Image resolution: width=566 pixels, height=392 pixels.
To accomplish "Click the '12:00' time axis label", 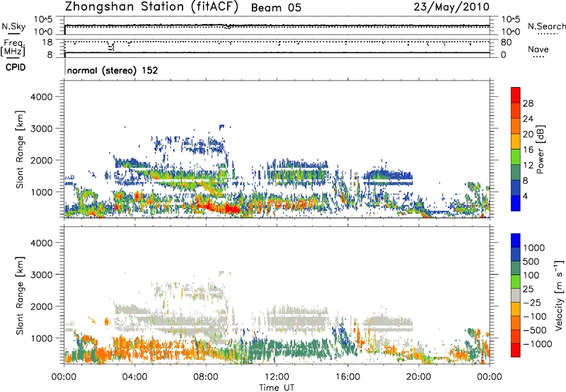I will (x=277, y=377).
